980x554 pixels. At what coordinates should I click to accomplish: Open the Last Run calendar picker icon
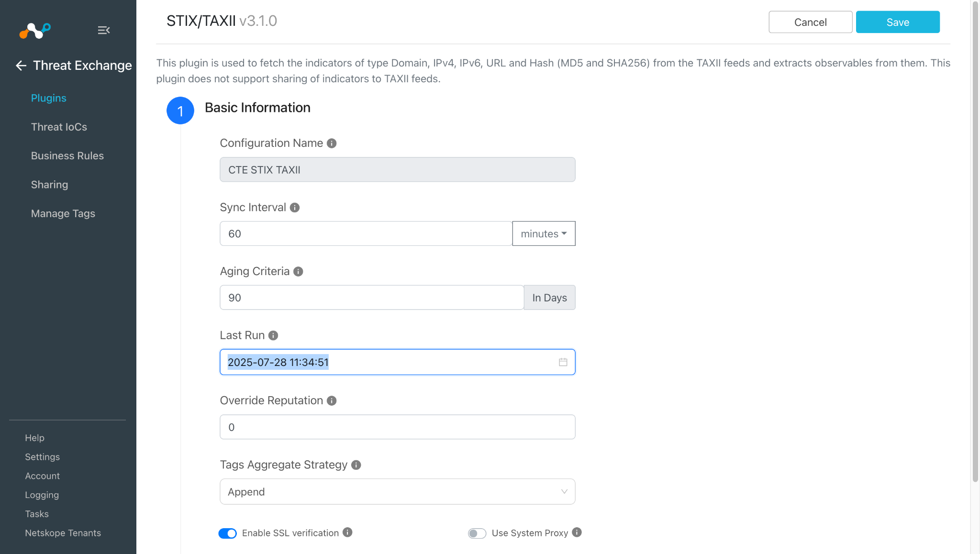click(563, 362)
